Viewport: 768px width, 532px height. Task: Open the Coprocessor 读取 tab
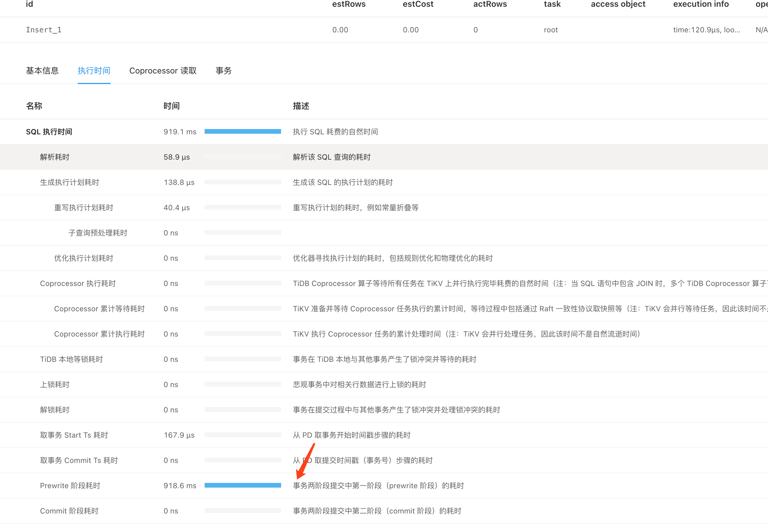pos(163,71)
